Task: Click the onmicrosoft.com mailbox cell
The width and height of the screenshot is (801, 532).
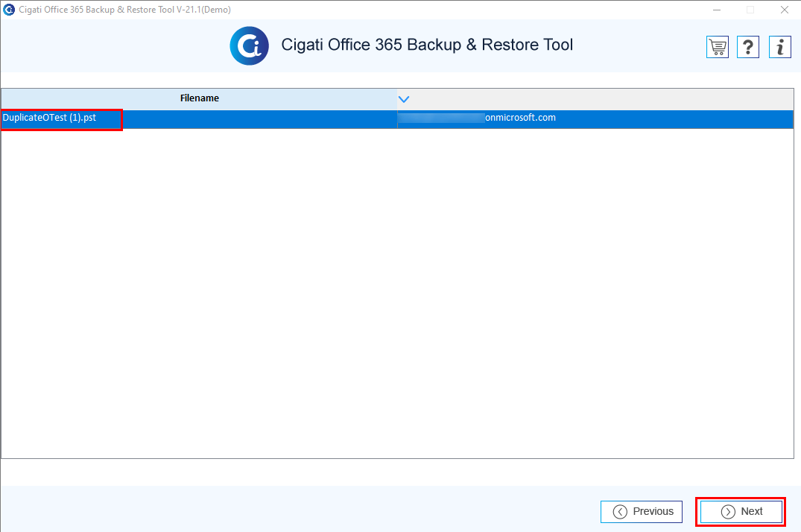Action: click(x=595, y=118)
